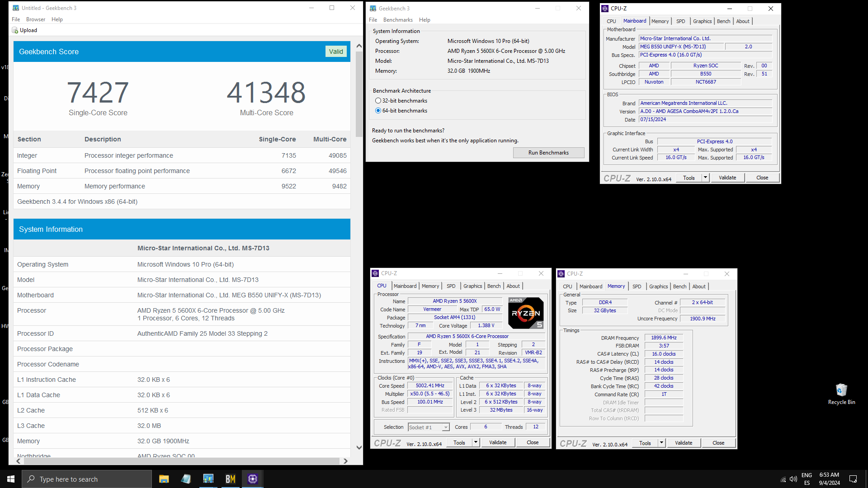Click the DRAM Frequency value 1899.6 MHz
Image resolution: width=868 pixels, height=488 pixels.
click(x=664, y=338)
